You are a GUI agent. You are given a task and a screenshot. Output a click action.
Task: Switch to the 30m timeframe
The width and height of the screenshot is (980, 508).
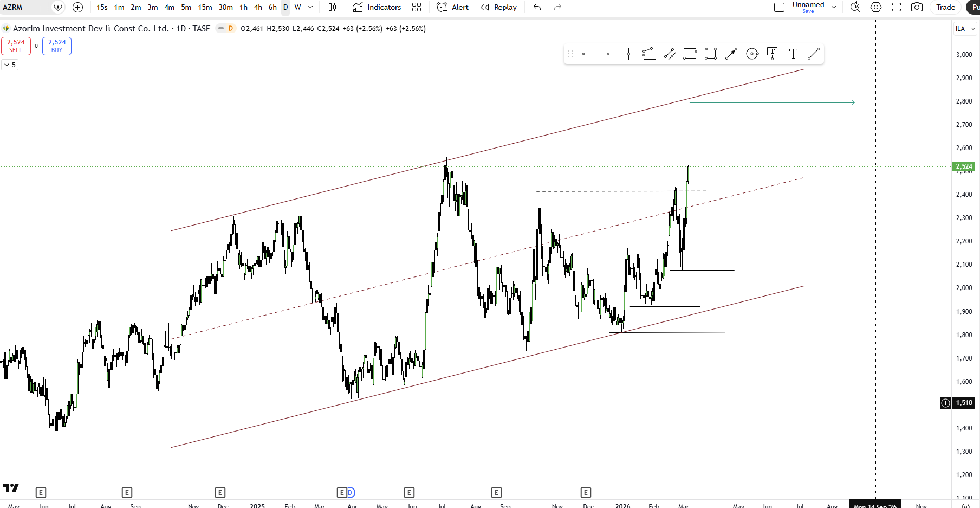225,7
